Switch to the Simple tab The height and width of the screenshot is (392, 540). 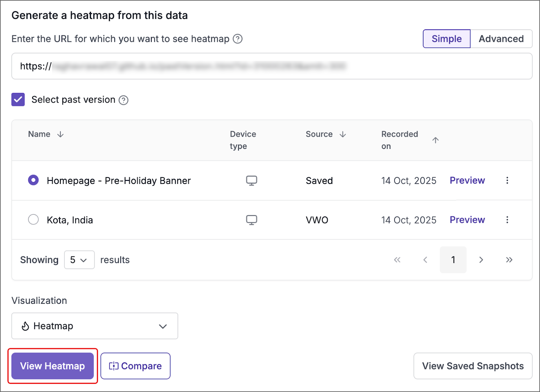[x=446, y=39]
